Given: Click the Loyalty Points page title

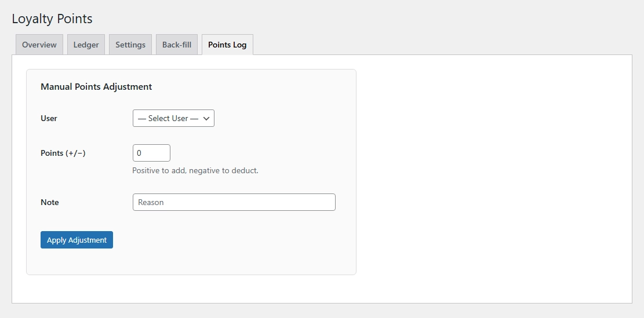Looking at the screenshot, I should point(52,19).
